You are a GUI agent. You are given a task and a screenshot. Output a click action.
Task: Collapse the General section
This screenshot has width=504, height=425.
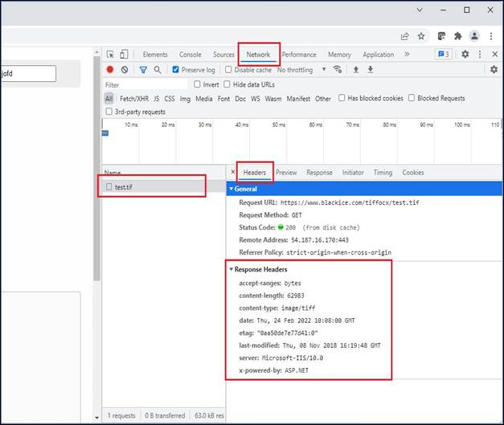[245, 188]
